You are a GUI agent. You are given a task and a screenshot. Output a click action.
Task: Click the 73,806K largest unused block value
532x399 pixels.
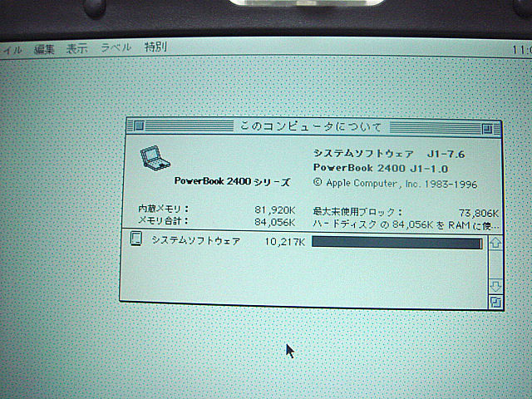(479, 213)
